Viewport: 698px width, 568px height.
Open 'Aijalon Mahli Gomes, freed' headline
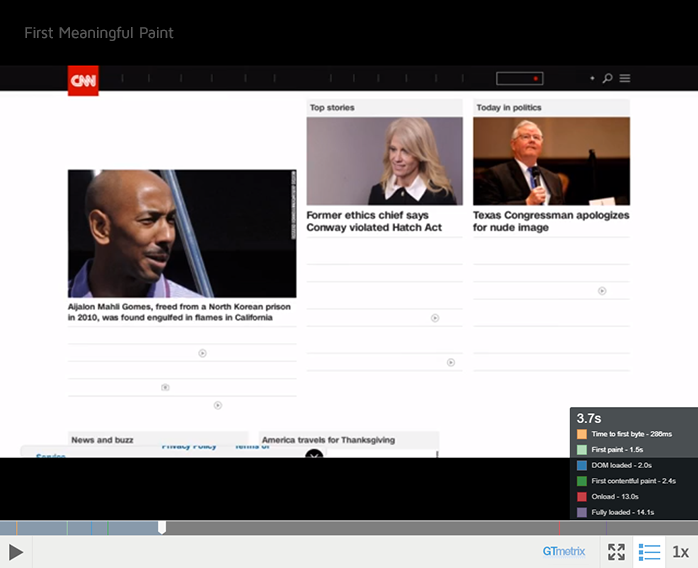[x=179, y=312]
